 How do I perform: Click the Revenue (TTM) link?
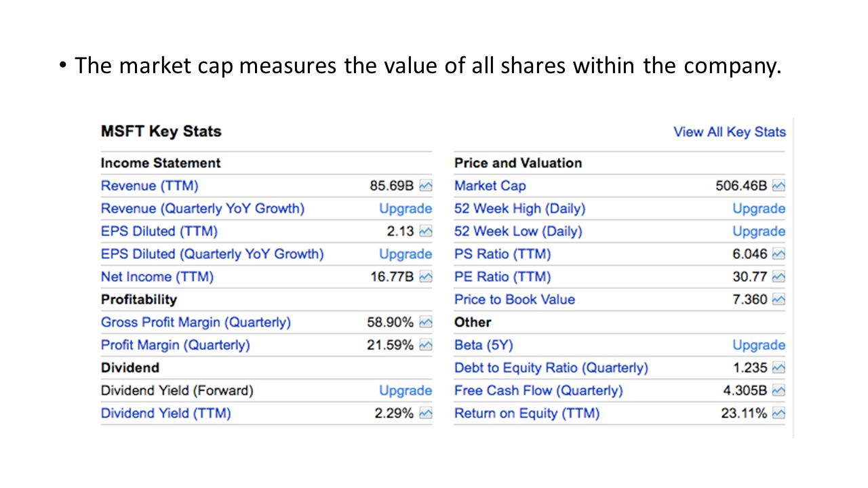click(x=150, y=186)
